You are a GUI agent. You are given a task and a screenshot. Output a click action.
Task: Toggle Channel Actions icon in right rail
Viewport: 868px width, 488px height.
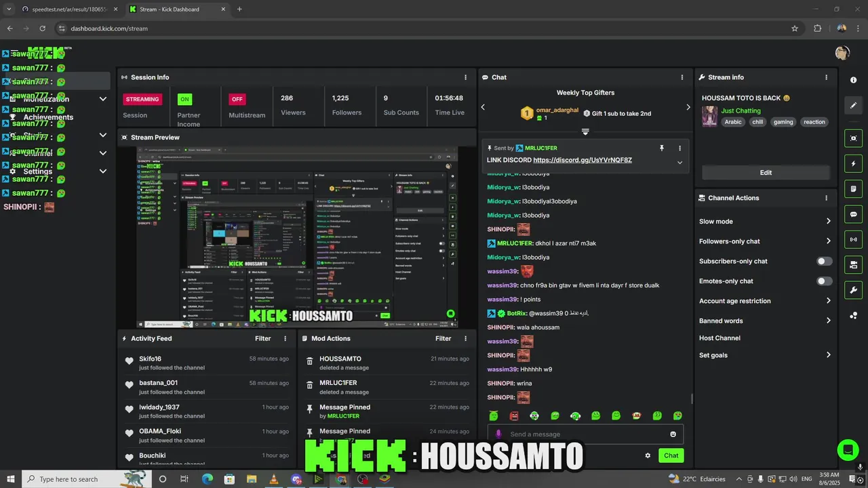point(853,264)
